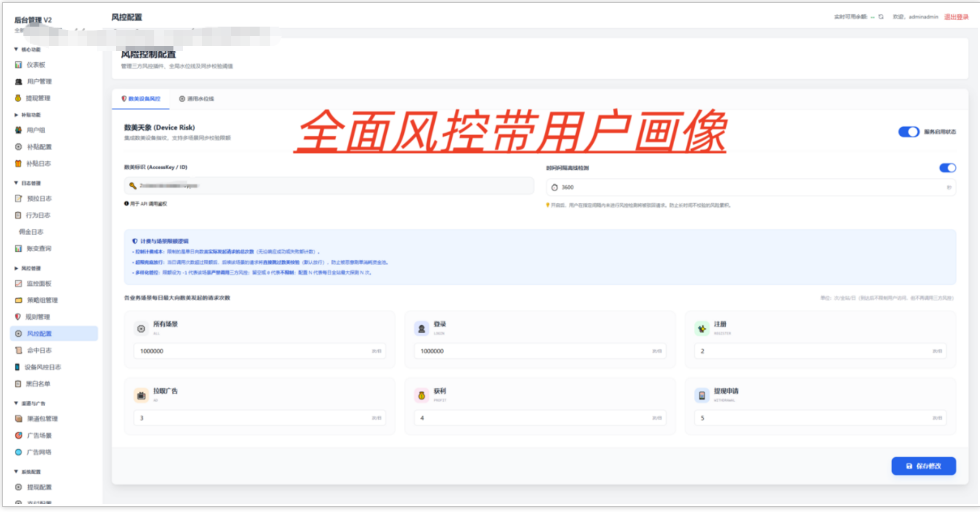Image resolution: width=980 pixels, height=512 pixels.
Task: Select the 数美设备风控 tab
Action: click(x=141, y=99)
